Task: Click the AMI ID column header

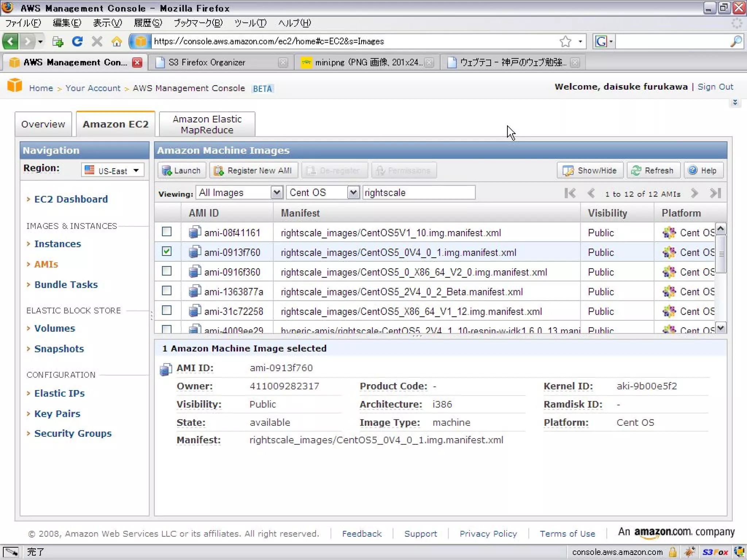Action: click(x=227, y=213)
